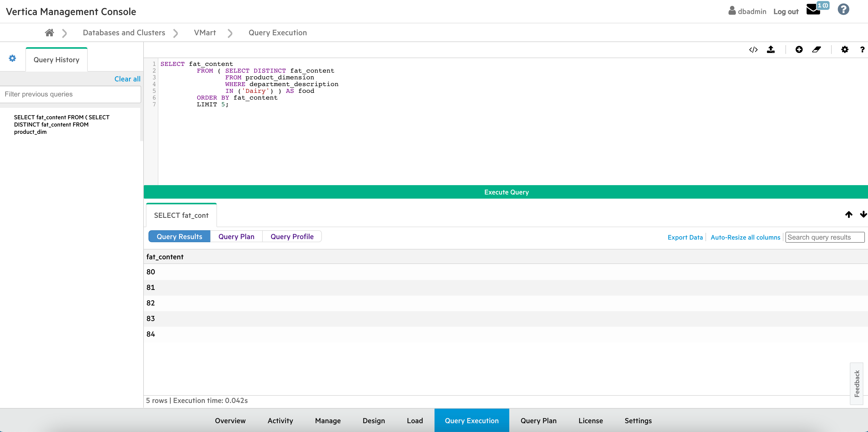
Task: Click the Query Execution breadcrumb
Action: pyautogui.click(x=278, y=33)
